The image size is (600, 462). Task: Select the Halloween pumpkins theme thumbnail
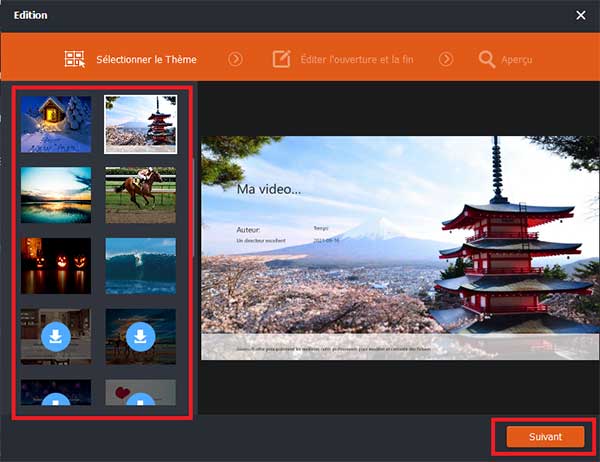click(x=56, y=265)
